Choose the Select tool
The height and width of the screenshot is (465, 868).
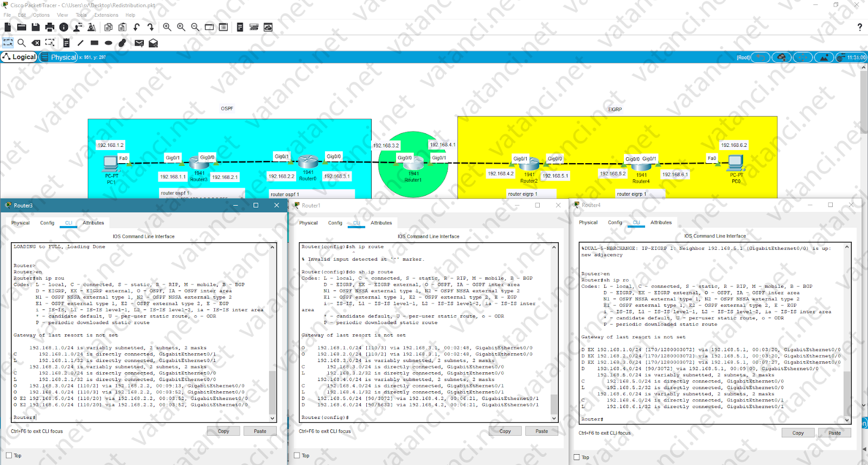coord(8,43)
